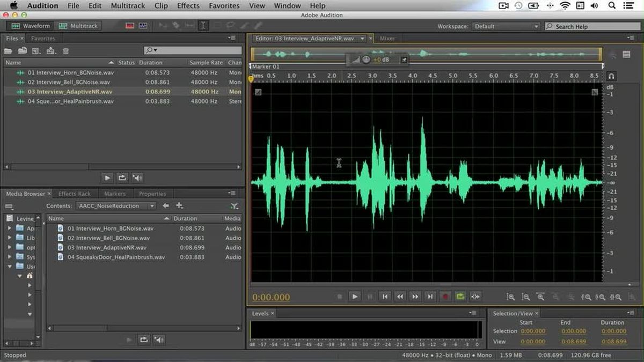Toggle transport Loop Playback

[x=460, y=297]
